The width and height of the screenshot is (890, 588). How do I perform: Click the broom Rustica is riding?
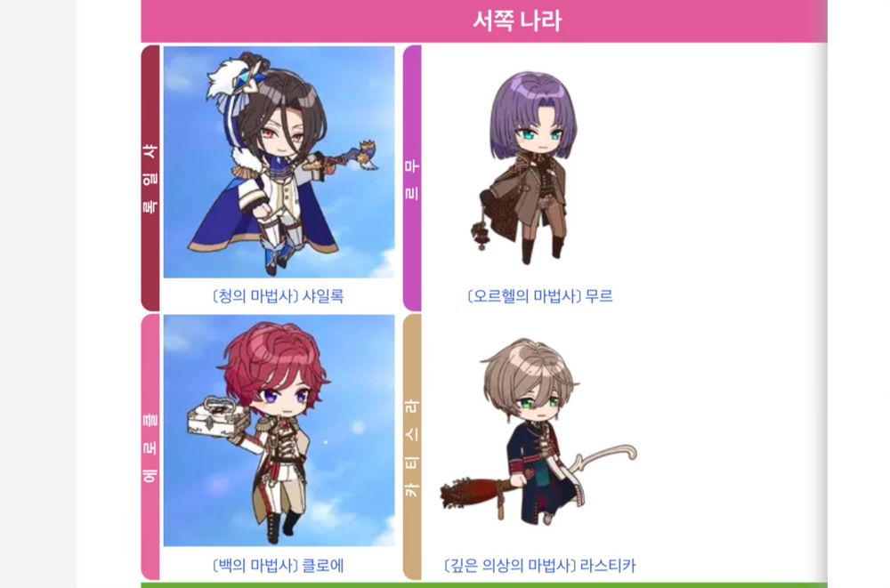[538, 479]
